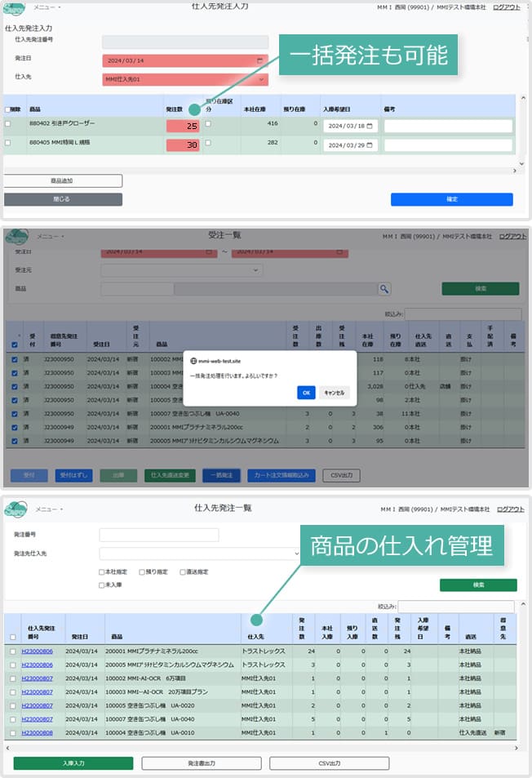This screenshot has width=532, height=778.
Task: Click the 受付はずし button
Action: [73, 475]
